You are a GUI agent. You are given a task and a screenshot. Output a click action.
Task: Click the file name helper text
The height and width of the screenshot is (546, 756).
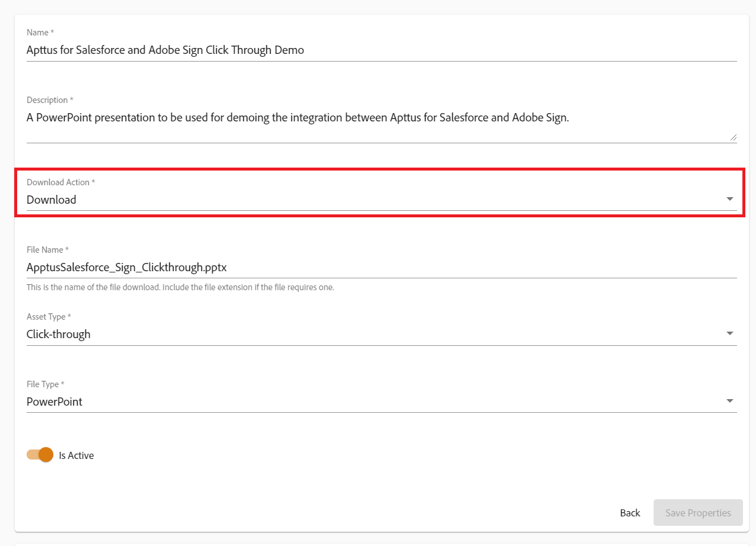pyautogui.click(x=181, y=288)
